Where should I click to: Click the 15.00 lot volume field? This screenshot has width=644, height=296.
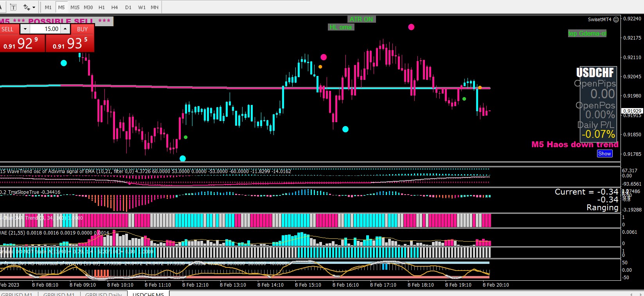click(x=45, y=29)
